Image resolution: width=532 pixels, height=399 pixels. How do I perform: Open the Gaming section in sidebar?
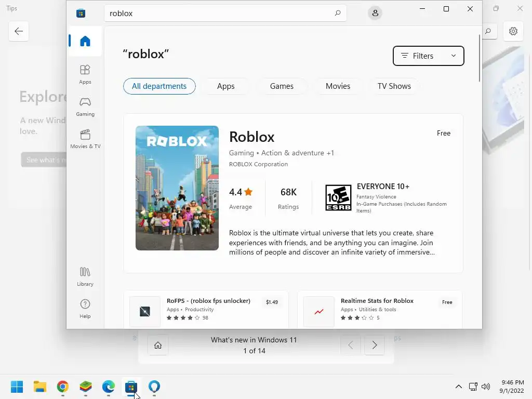(85, 107)
